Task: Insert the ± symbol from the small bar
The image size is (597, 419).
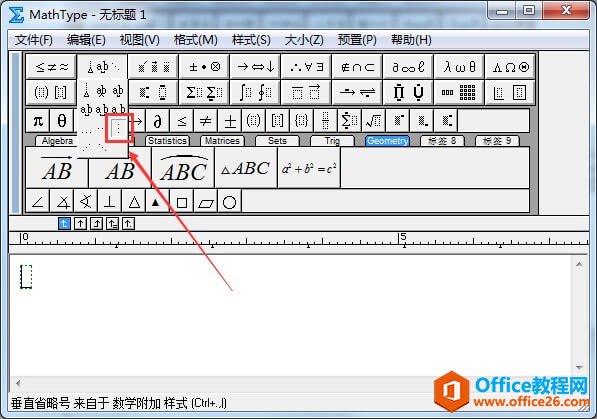Action: click(x=230, y=121)
